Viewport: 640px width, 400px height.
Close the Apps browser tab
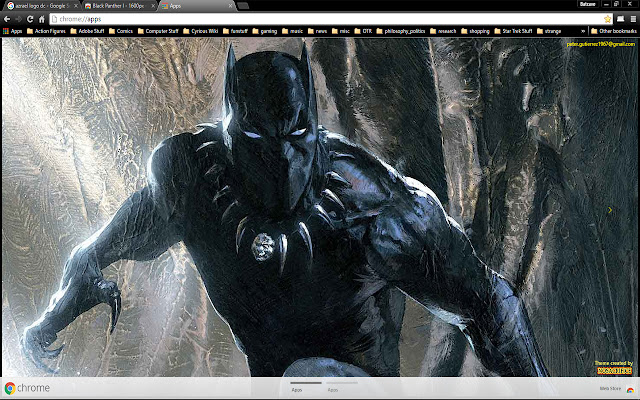230,6
